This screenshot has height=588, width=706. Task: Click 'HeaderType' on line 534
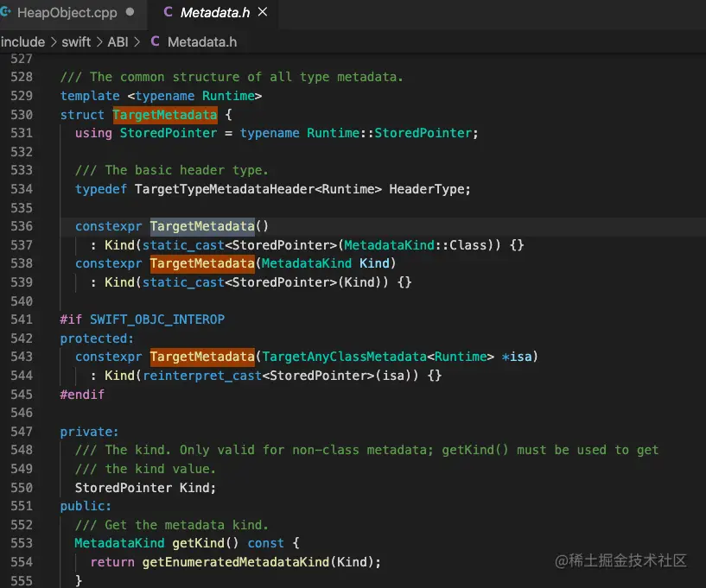click(x=426, y=189)
